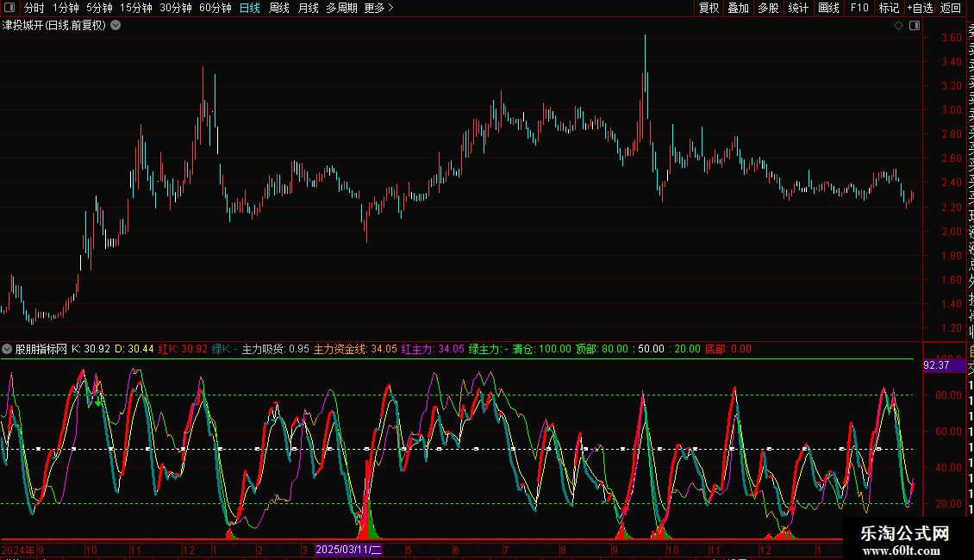The width and height of the screenshot is (974, 560).
Task: Open the 画线 drawing tools
Action: pos(828,8)
